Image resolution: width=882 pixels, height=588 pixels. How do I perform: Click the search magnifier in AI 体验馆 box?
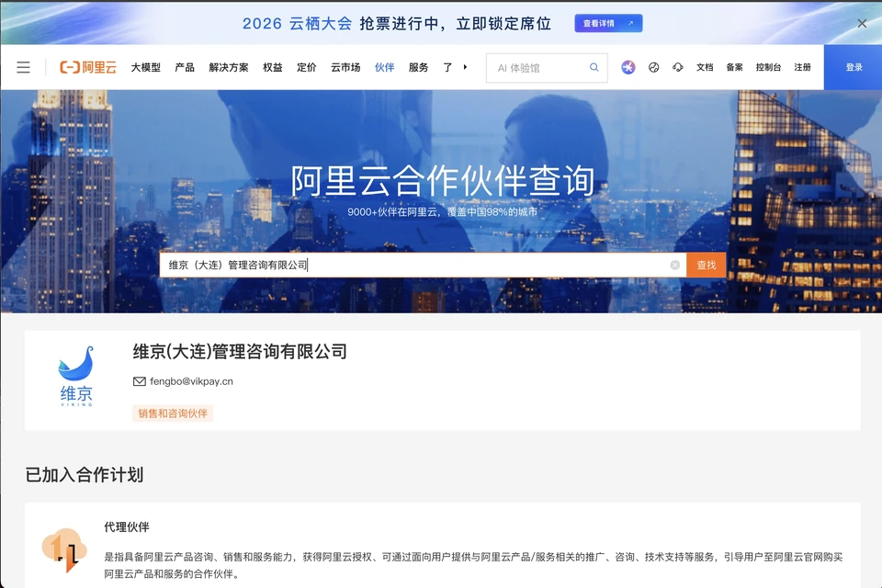click(594, 67)
